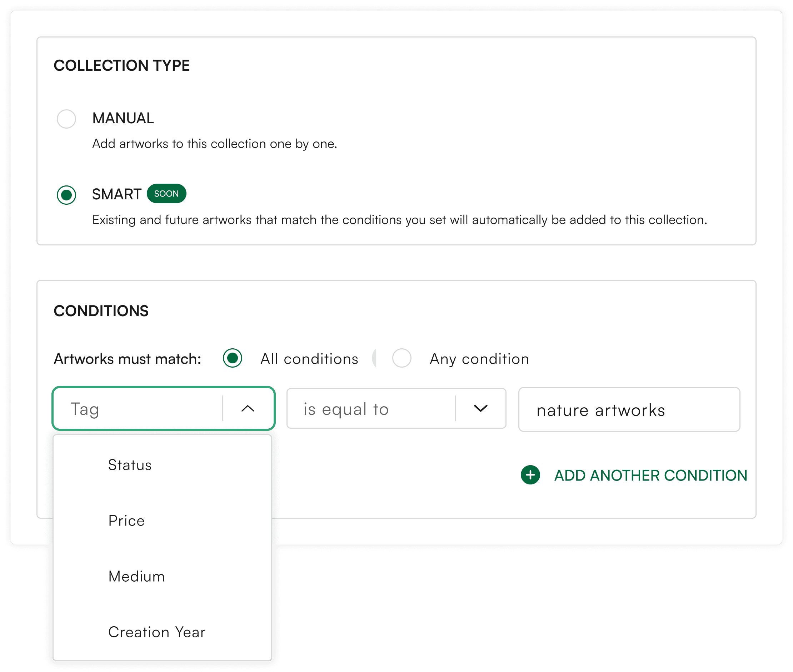Click the 'Artworks must match:' label

[x=127, y=359]
